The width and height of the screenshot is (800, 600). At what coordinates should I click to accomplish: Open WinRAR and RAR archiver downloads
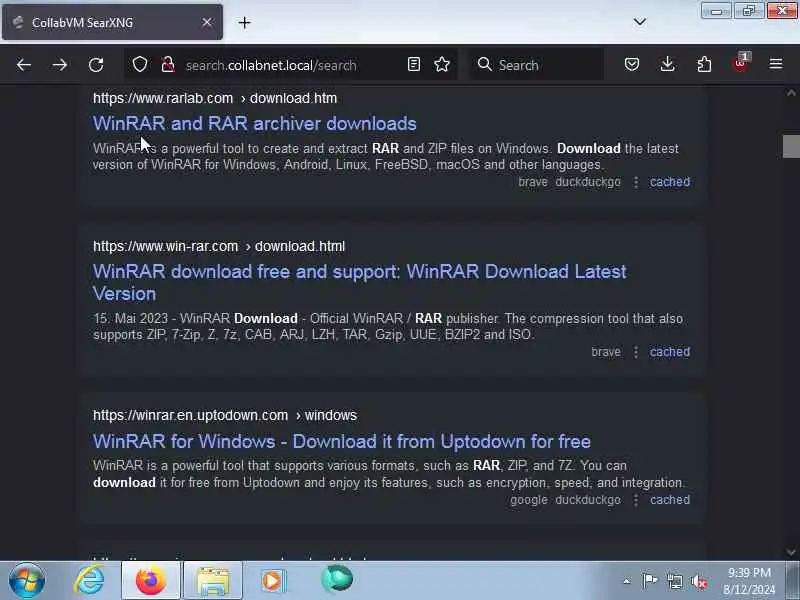click(x=255, y=123)
